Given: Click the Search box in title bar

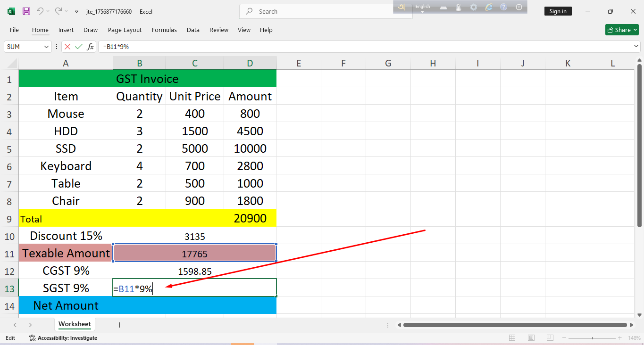Looking at the screenshot, I should (326, 11).
